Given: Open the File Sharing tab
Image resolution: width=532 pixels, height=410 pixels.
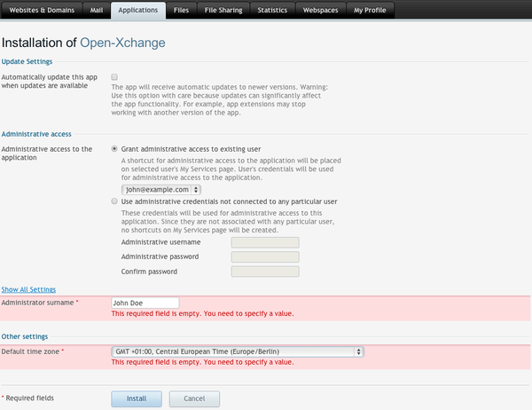Looking at the screenshot, I should click(223, 10).
